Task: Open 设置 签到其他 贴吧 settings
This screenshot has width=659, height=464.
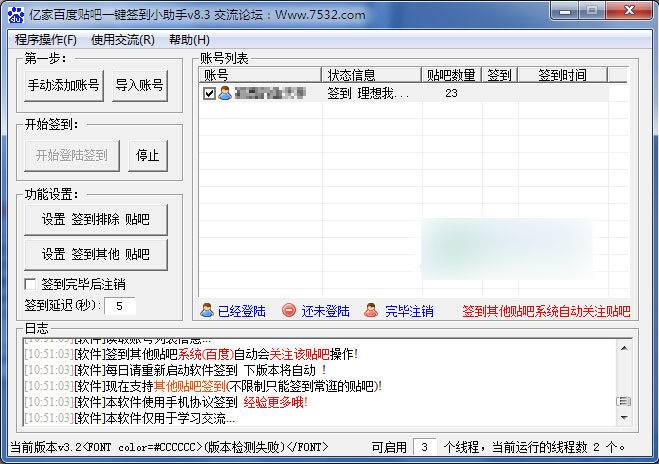Action: [96, 254]
